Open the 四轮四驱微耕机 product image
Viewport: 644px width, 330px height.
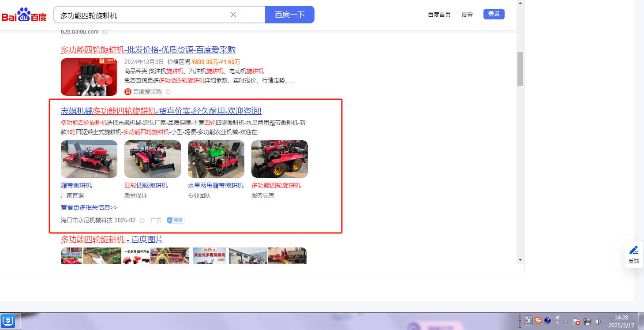153,159
